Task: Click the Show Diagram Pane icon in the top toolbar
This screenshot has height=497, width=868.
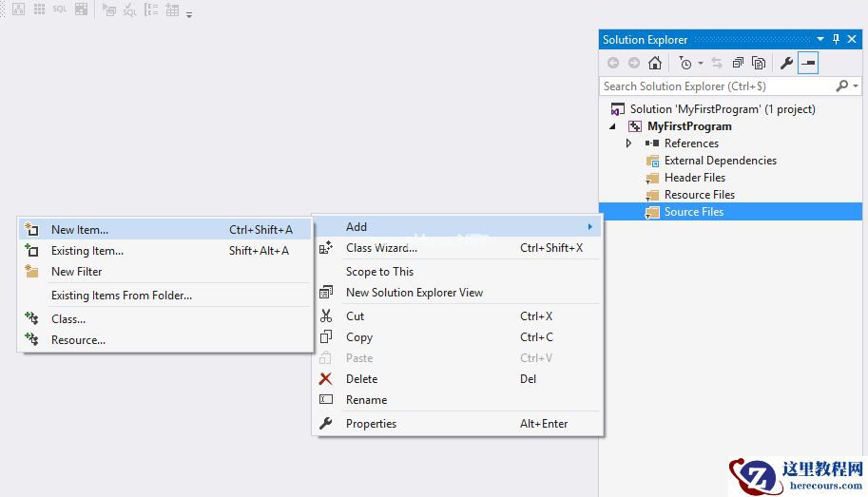Action: pyautogui.click(x=18, y=9)
